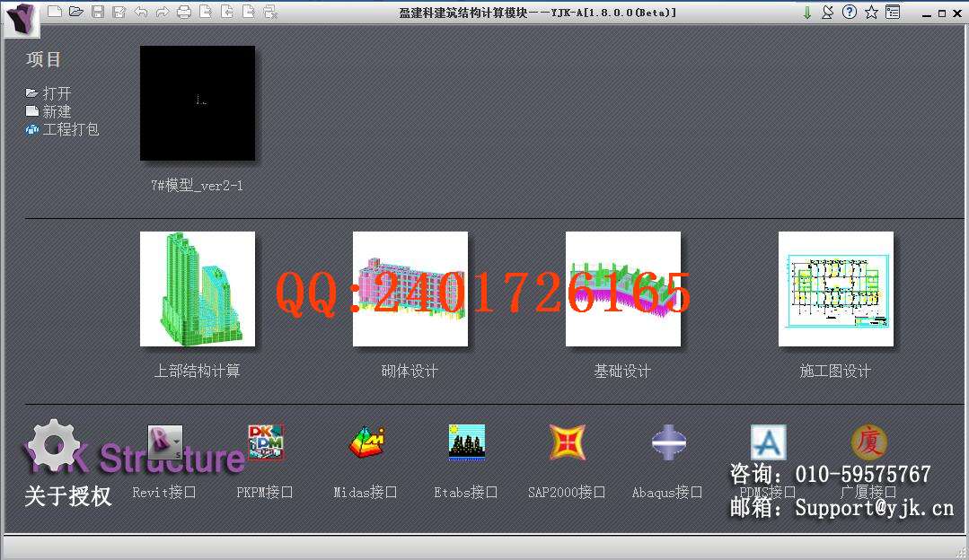
Task: Open the 关于授权 gear icon
Action: click(x=55, y=446)
